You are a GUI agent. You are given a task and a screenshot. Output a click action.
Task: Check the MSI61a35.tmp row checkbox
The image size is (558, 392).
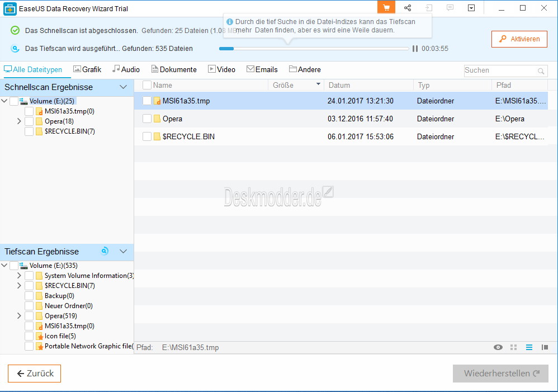pyautogui.click(x=147, y=101)
